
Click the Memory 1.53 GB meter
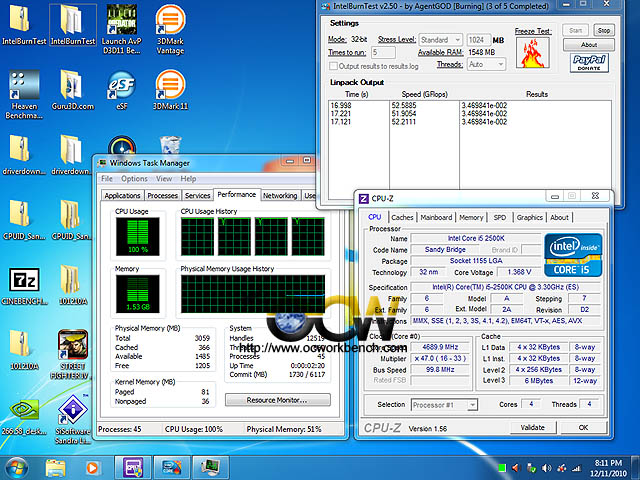click(x=138, y=294)
